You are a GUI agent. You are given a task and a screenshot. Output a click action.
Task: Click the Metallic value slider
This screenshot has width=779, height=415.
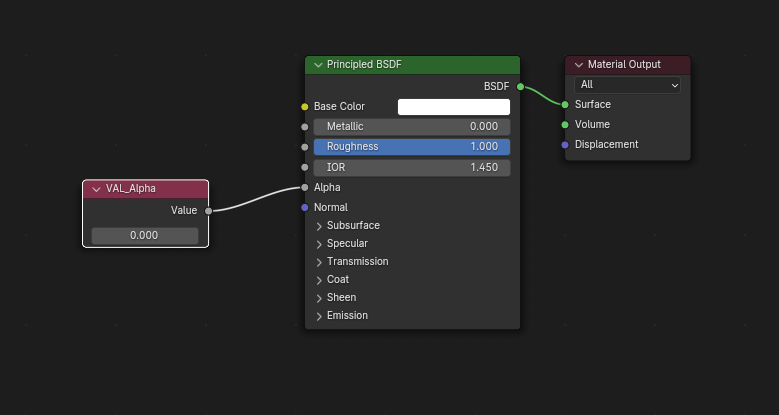click(x=412, y=127)
